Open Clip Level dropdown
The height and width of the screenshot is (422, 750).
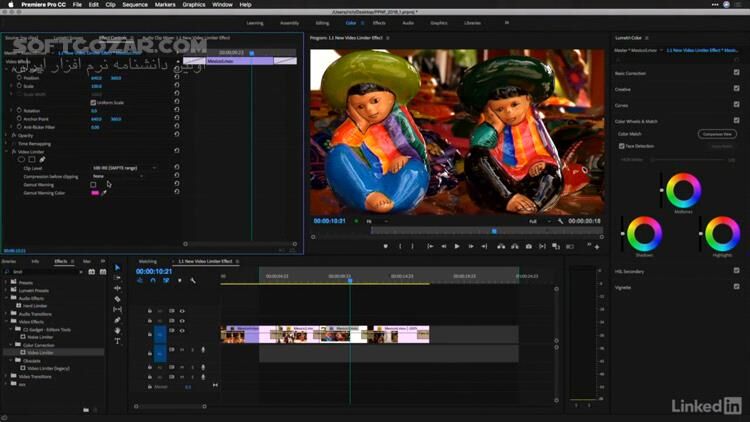pyautogui.click(x=124, y=168)
